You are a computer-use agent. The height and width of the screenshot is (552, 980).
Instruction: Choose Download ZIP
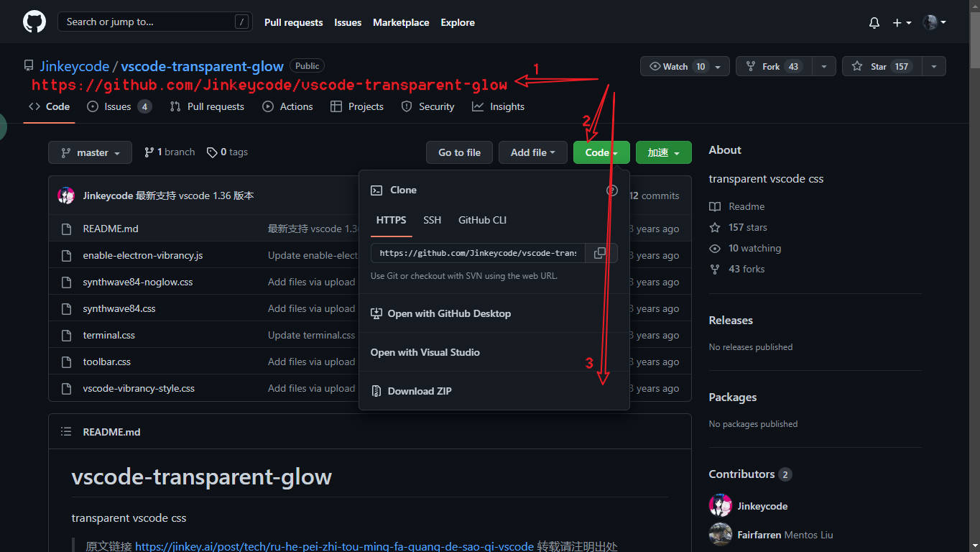[494, 391]
